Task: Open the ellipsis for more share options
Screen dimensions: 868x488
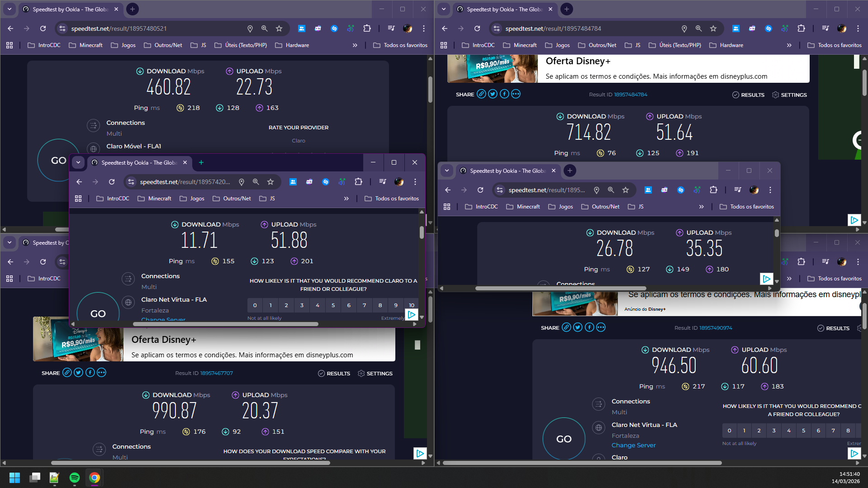Action: click(x=101, y=372)
